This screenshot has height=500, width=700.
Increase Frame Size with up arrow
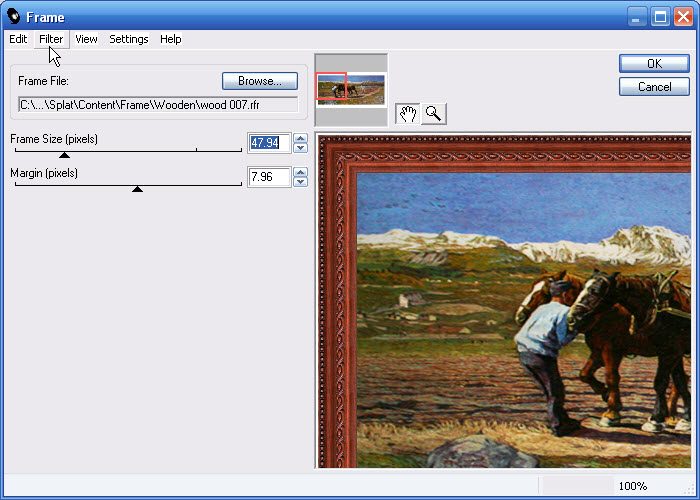click(300, 138)
